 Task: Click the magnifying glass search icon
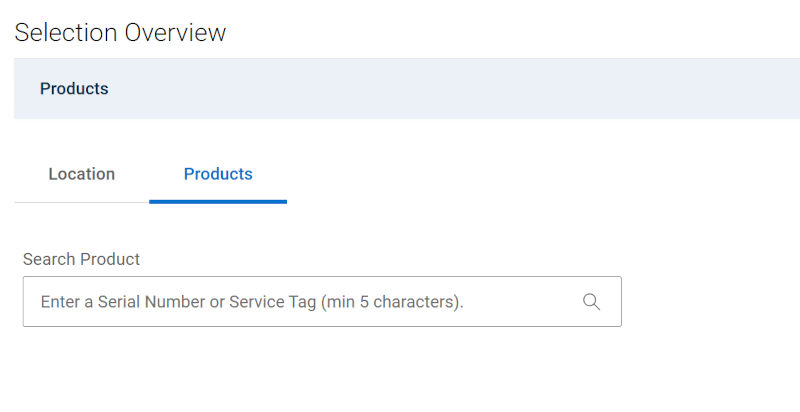click(591, 301)
